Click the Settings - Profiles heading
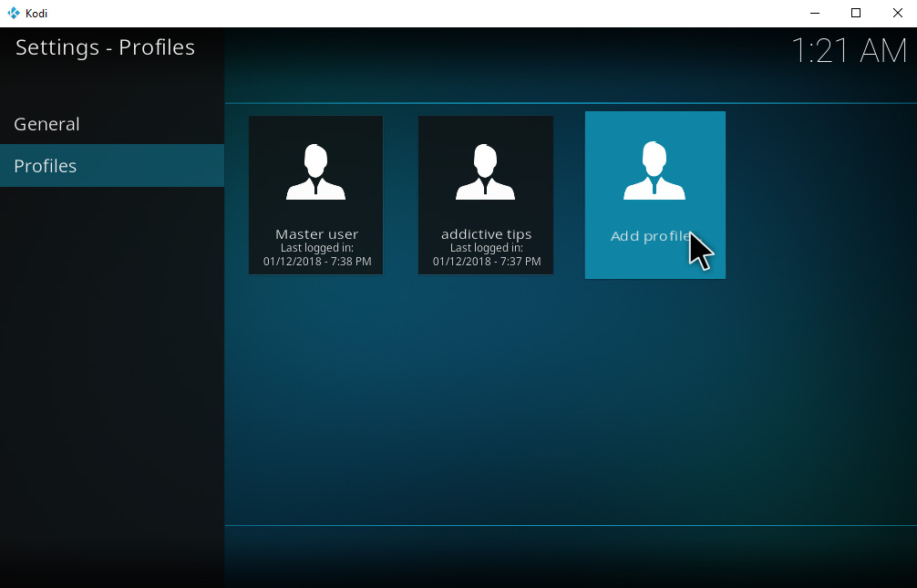Image resolution: width=917 pixels, height=588 pixels. (105, 47)
